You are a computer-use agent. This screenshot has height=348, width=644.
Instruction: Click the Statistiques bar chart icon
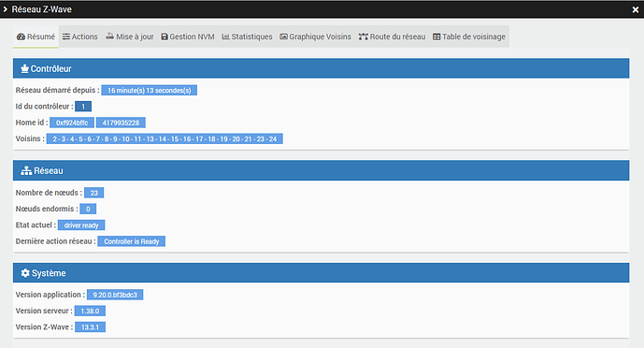pos(225,36)
